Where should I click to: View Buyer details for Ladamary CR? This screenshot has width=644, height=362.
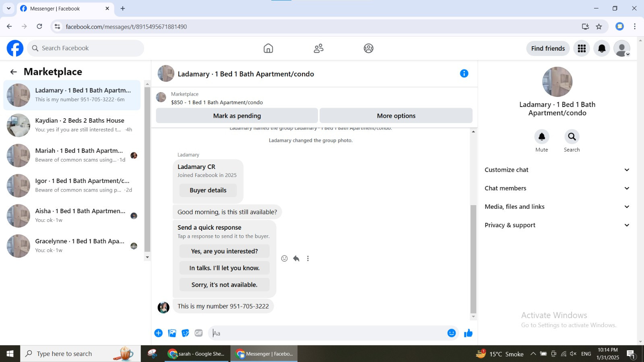click(208, 190)
